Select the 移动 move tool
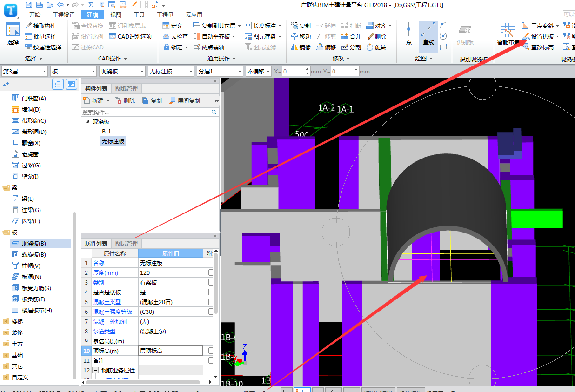This screenshot has width=575, height=392. 301,36
